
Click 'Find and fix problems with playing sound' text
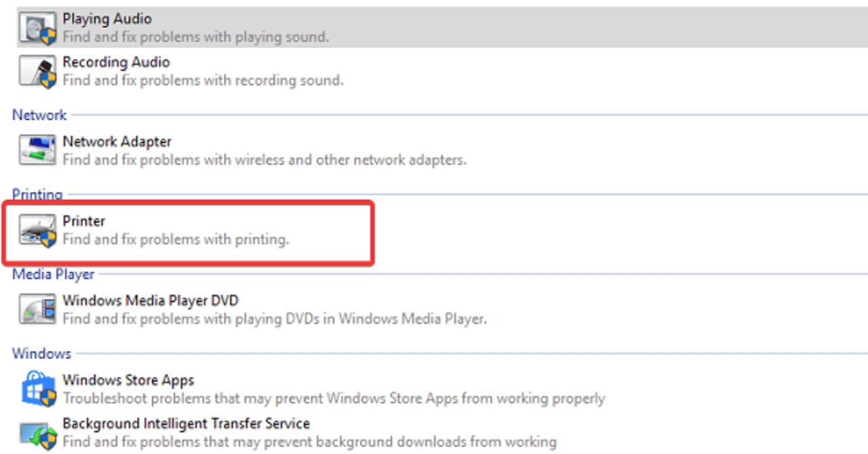pyautogui.click(x=195, y=37)
